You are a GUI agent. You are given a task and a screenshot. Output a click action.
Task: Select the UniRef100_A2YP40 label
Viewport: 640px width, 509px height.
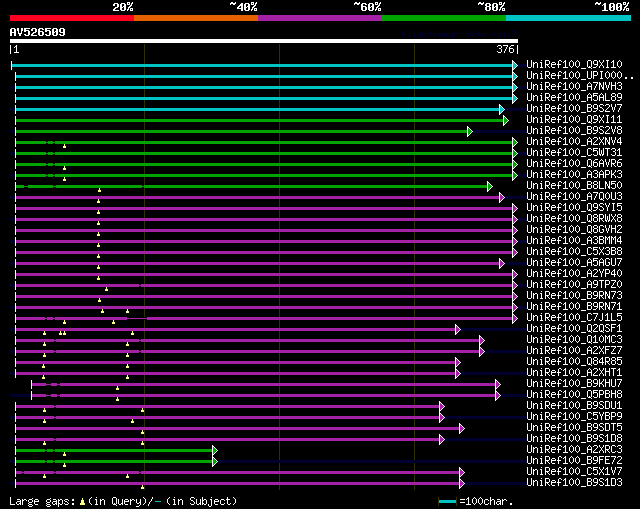(574, 274)
